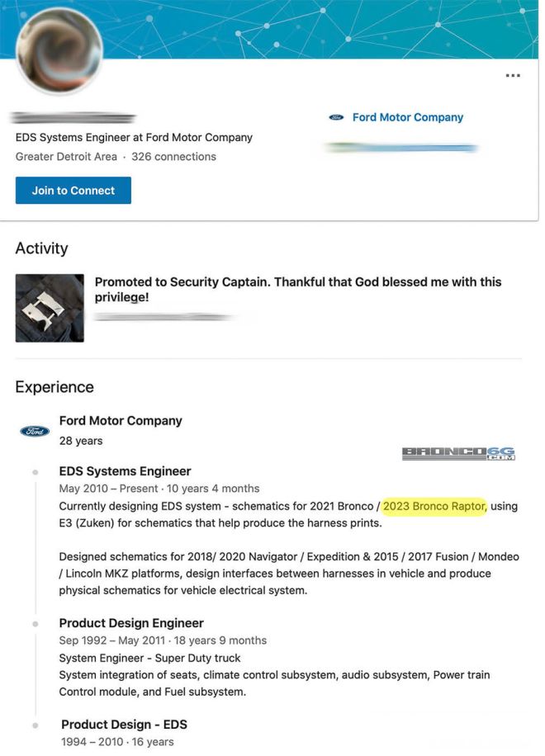Open the Ford Motor Company link

[x=408, y=117]
